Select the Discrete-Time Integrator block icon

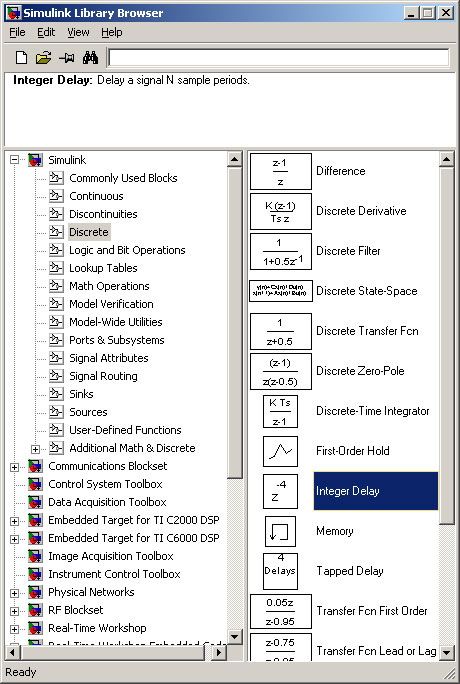point(280,411)
